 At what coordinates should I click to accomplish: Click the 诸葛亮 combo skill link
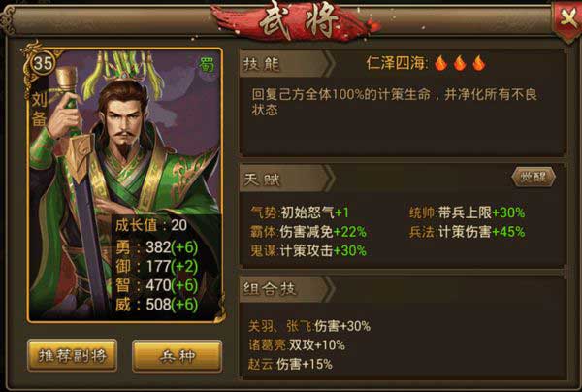pos(267,344)
